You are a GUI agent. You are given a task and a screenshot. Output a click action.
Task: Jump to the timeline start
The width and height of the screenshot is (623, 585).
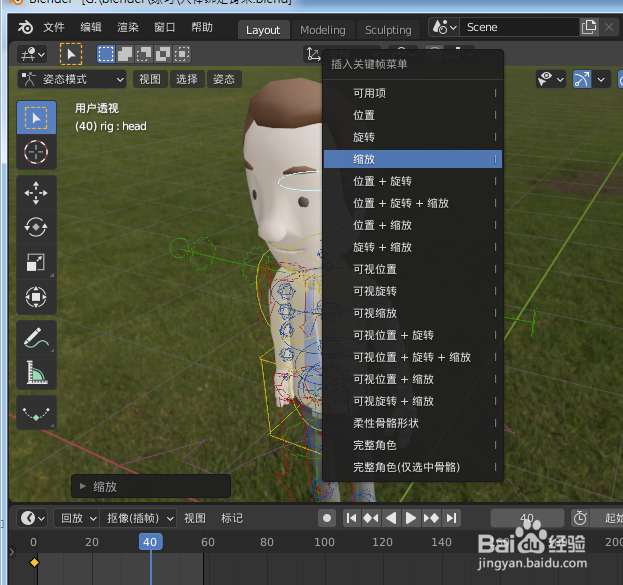click(352, 518)
